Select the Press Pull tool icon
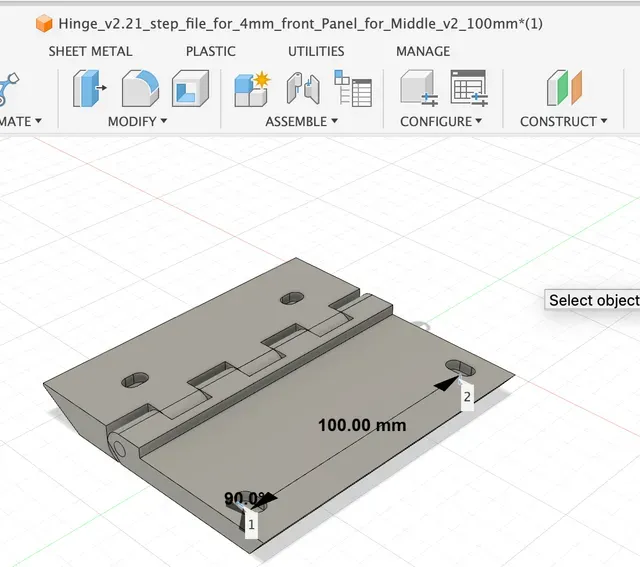Image resolution: width=640 pixels, height=567 pixels. coord(89,88)
